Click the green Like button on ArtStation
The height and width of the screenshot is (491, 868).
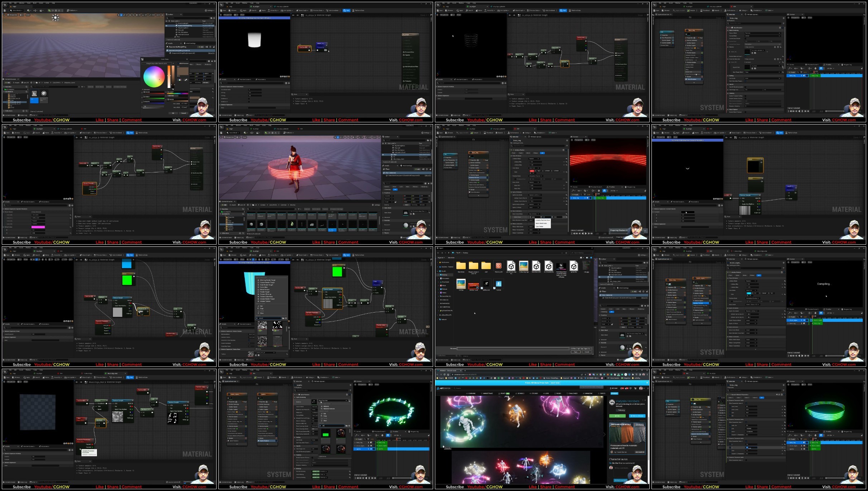617,416
